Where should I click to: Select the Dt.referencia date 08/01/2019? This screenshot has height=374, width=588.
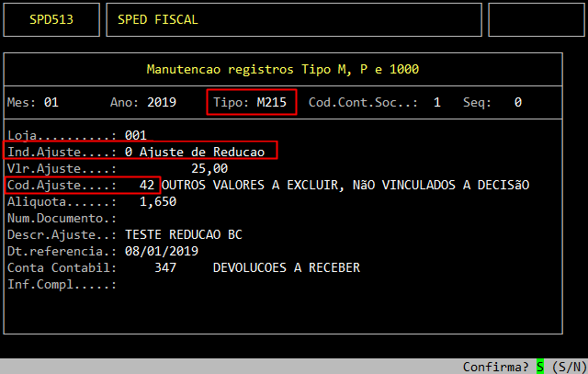point(161,251)
